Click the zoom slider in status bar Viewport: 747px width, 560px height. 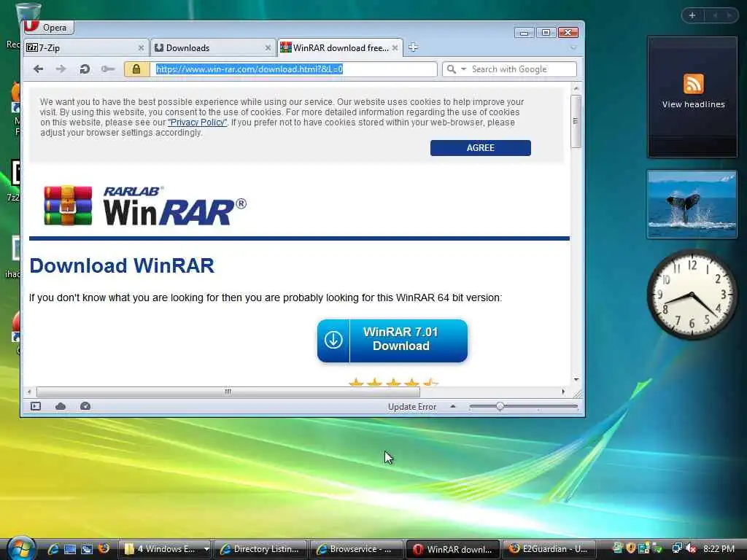coord(523,407)
